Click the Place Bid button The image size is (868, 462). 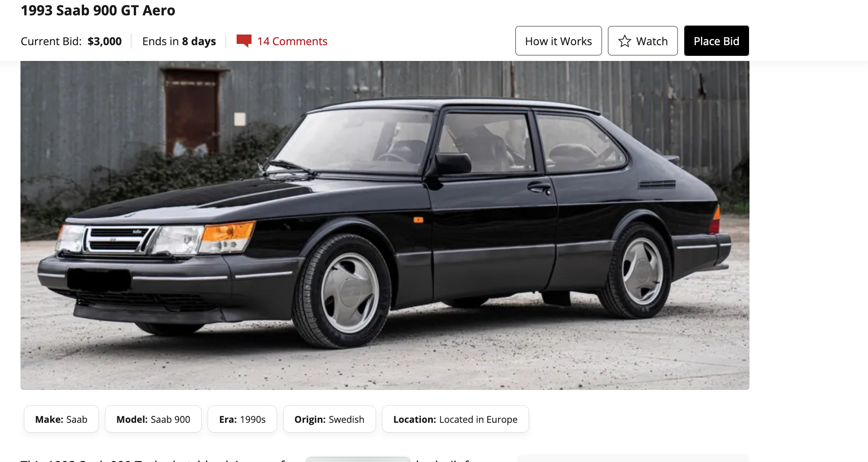click(716, 41)
